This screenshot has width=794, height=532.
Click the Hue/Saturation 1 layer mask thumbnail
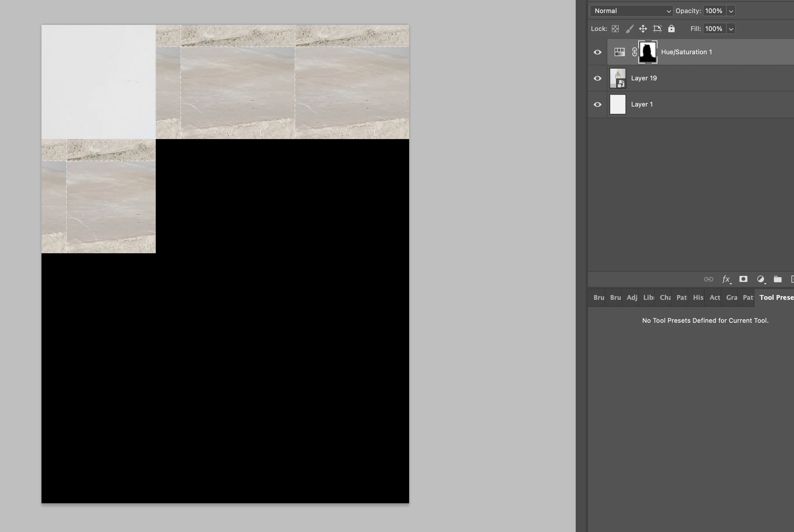pos(647,52)
